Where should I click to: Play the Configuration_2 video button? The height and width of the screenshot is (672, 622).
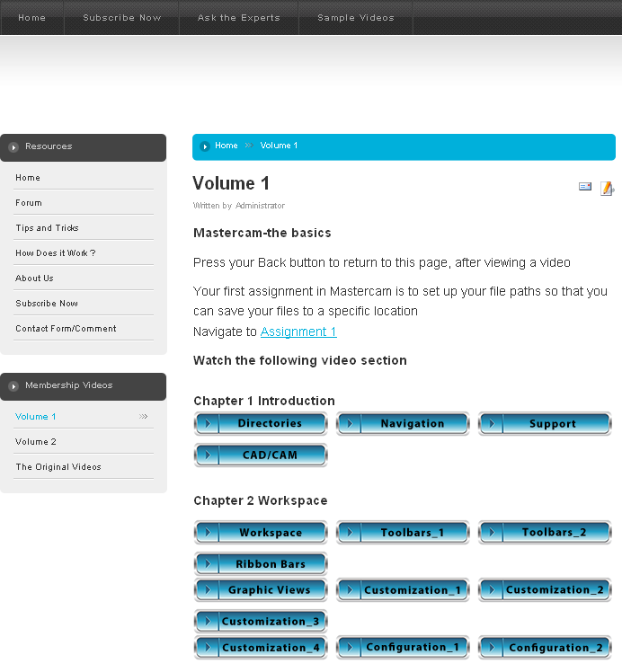545,647
